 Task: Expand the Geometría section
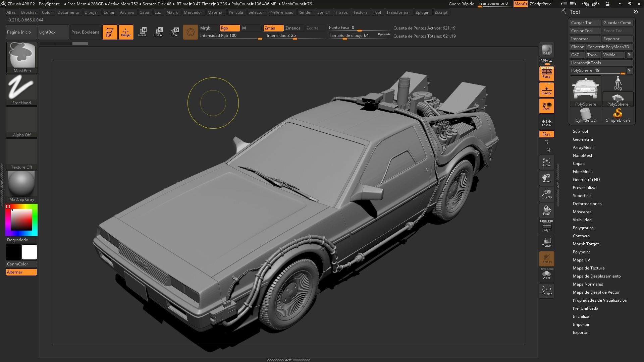583,139
